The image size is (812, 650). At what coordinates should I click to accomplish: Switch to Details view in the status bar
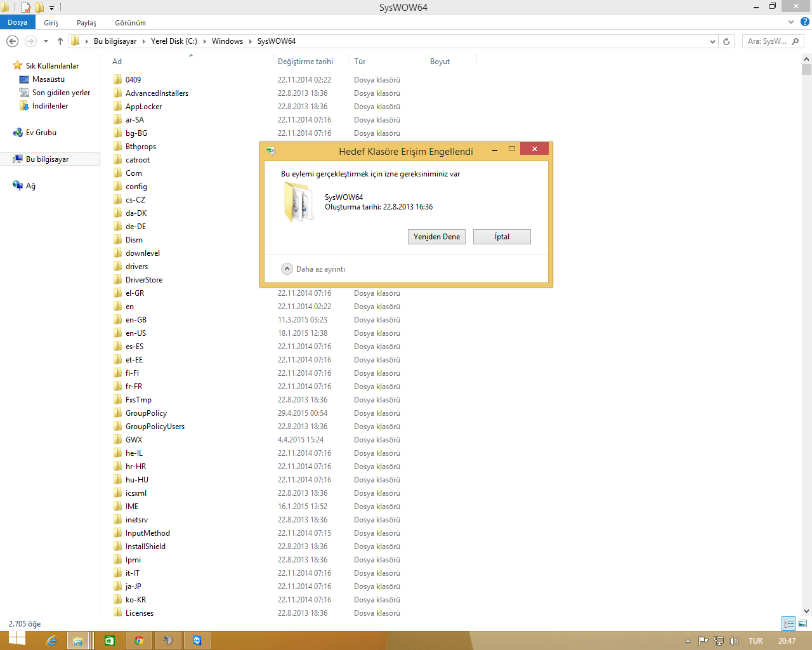click(x=789, y=623)
